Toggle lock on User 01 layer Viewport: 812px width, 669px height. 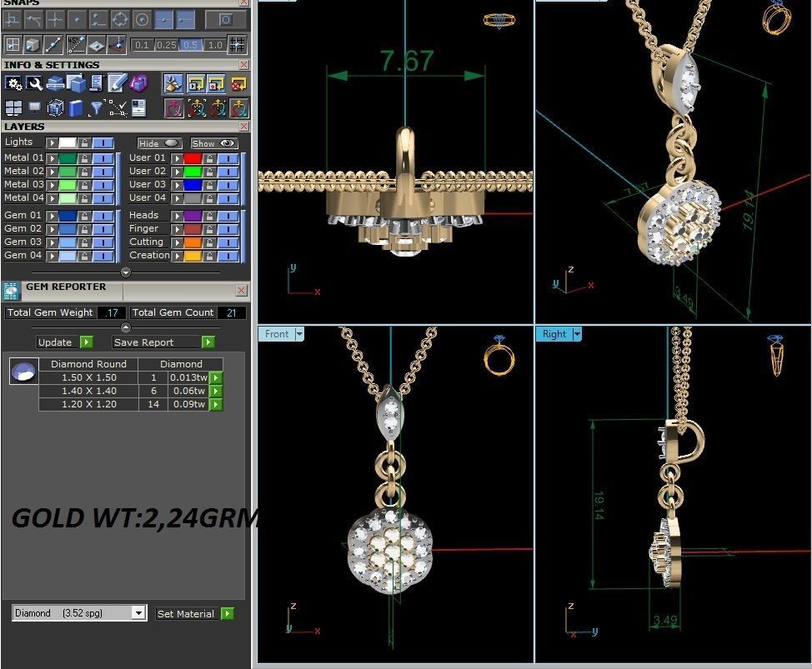tap(209, 158)
